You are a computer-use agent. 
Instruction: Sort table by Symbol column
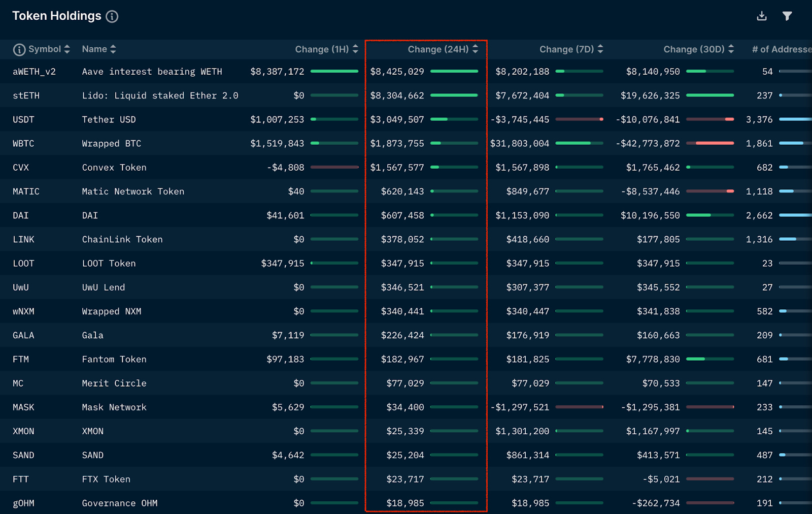67,49
